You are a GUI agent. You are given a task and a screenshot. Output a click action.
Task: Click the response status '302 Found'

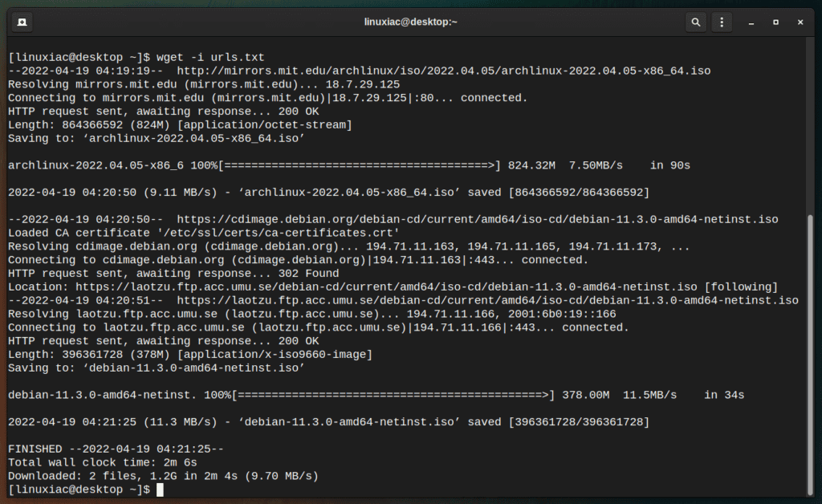click(309, 274)
